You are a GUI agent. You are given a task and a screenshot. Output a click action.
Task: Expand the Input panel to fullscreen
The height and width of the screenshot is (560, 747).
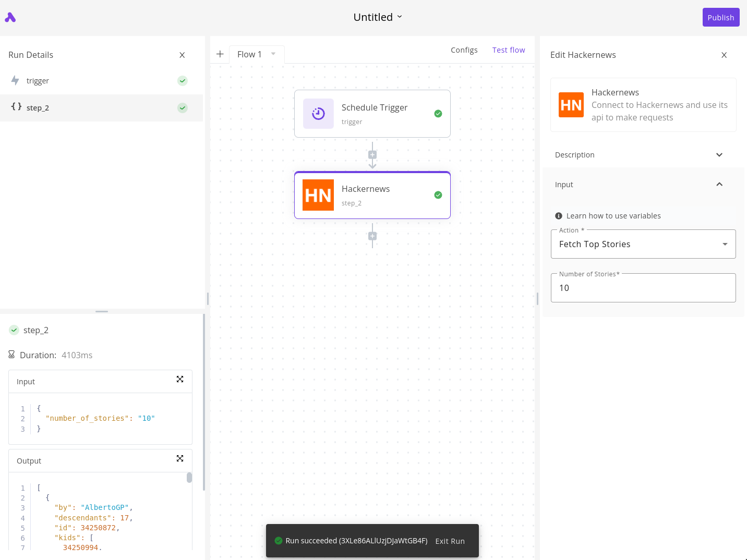[x=180, y=380]
